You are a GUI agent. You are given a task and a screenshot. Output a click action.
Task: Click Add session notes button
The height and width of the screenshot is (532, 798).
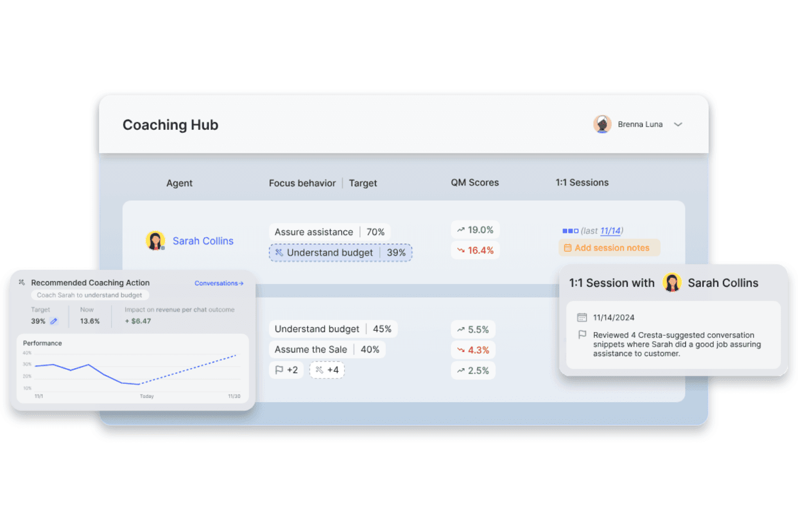coord(609,248)
